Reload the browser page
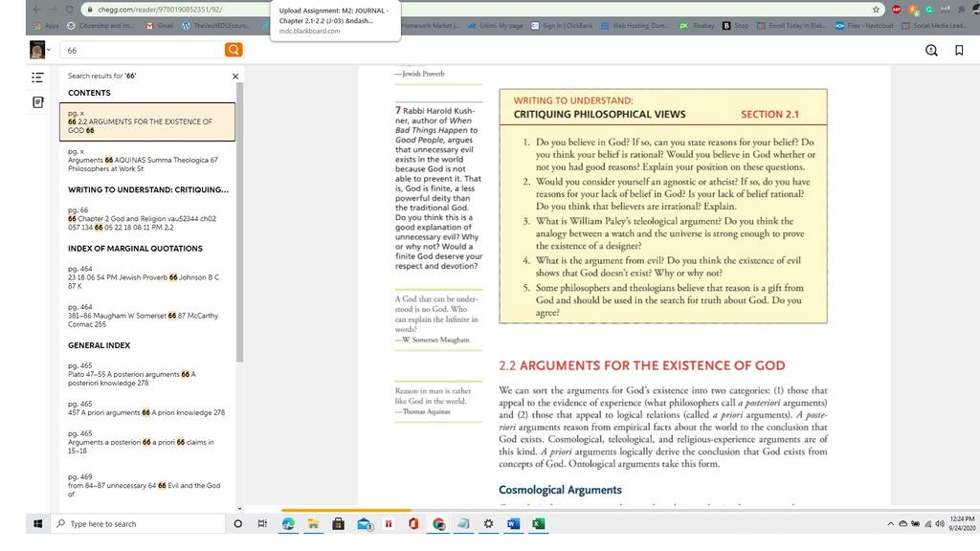Image resolution: width=980 pixels, height=551 pixels. (69, 10)
